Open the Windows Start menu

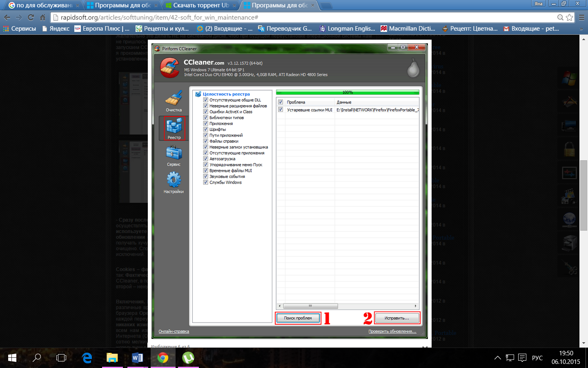point(12,358)
